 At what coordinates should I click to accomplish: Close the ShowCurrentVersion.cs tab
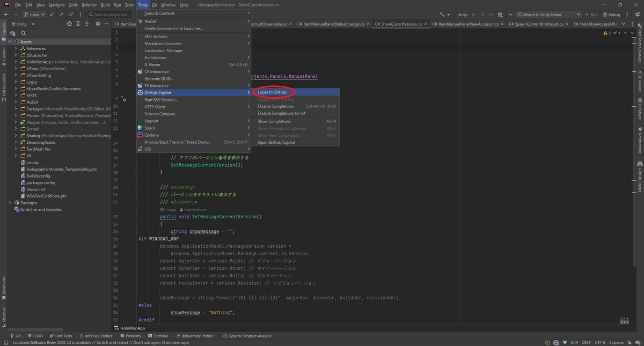pyautogui.click(x=425, y=24)
